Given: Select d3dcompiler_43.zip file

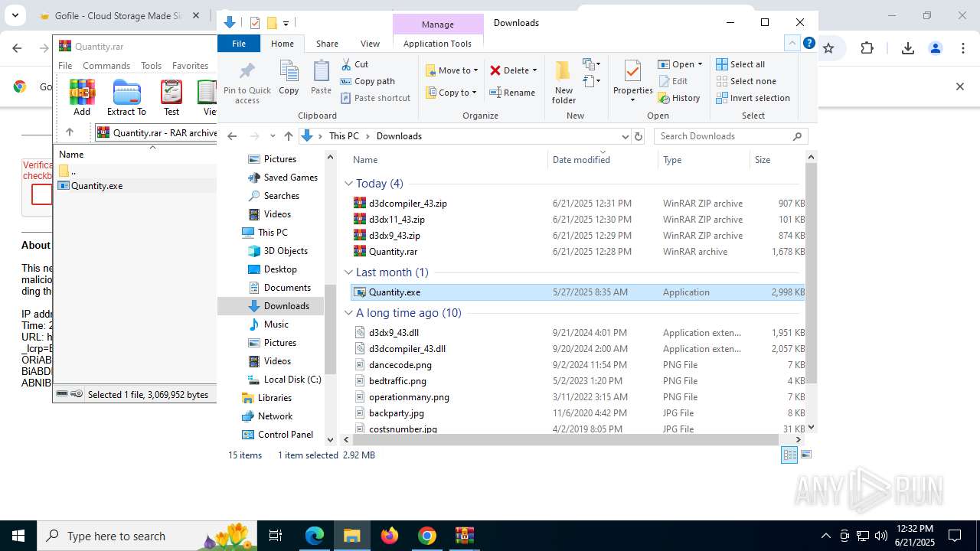Looking at the screenshot, I should point(407,204).
